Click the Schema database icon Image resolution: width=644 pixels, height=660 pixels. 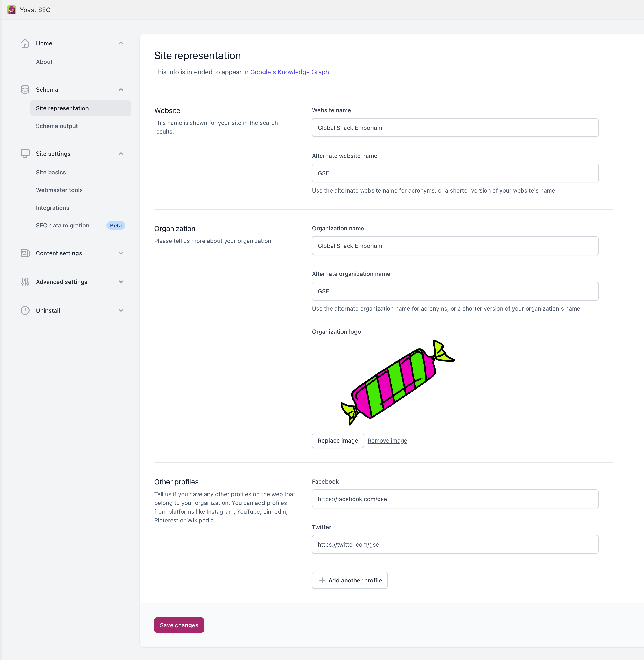click(x=25, y=89)
